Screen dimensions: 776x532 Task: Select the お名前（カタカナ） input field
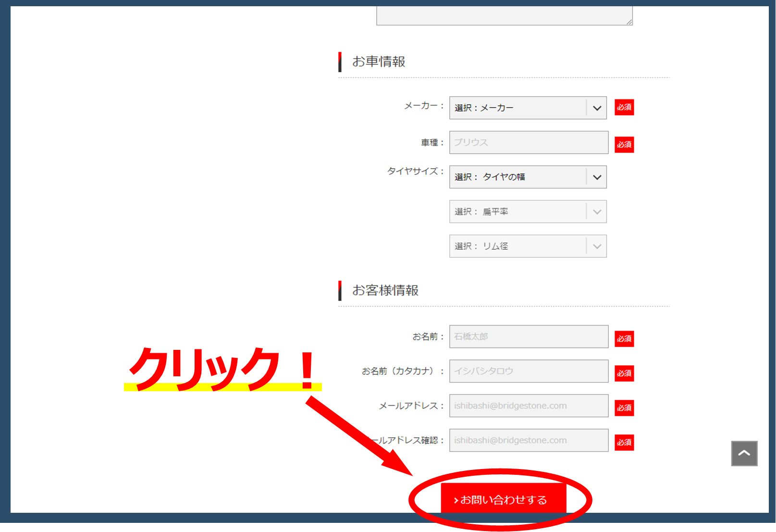pyautogui.click(x=529, y=371)
